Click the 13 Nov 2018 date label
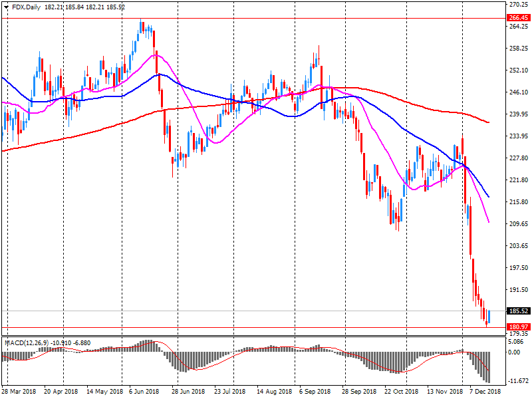 click(x=444, y=392)
